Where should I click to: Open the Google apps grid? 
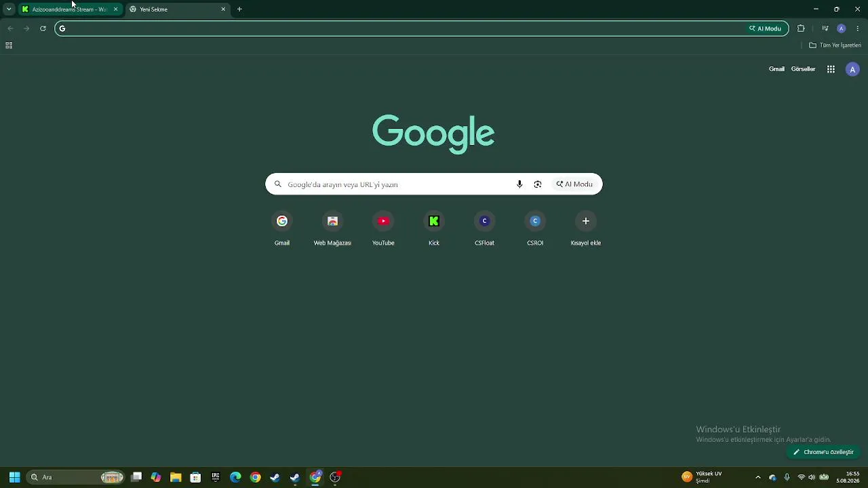coord(831,69)
